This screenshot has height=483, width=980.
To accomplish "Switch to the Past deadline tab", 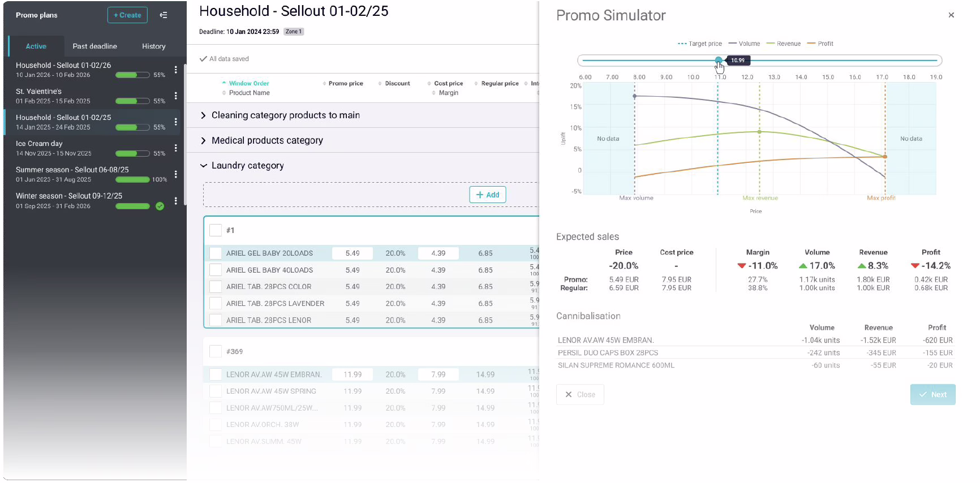I will click(94, 46).
